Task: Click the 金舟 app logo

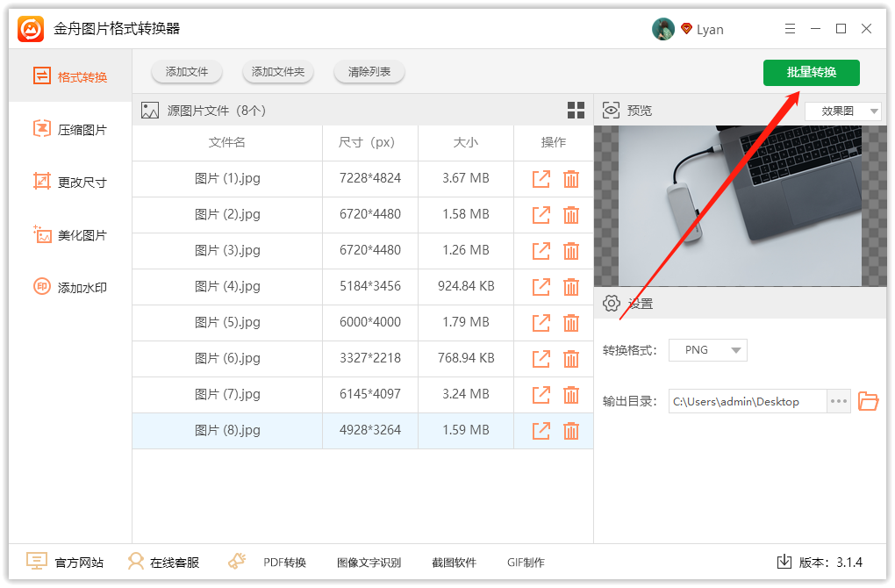Action: click(31, 29)
